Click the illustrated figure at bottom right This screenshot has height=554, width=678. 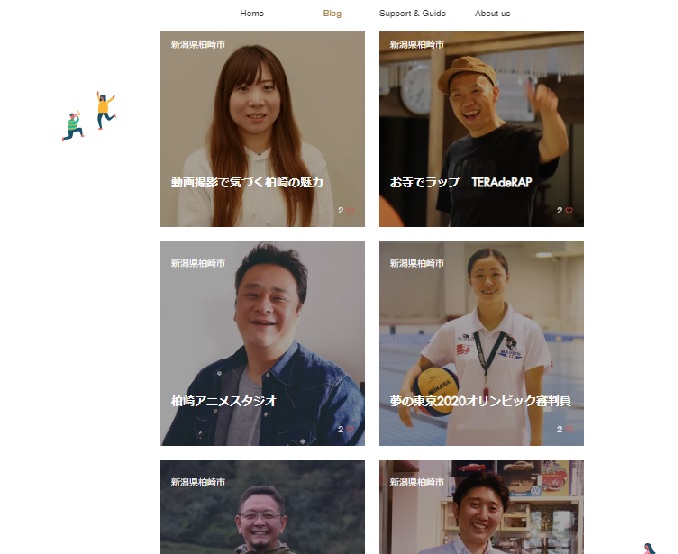(x=649, y=548)
